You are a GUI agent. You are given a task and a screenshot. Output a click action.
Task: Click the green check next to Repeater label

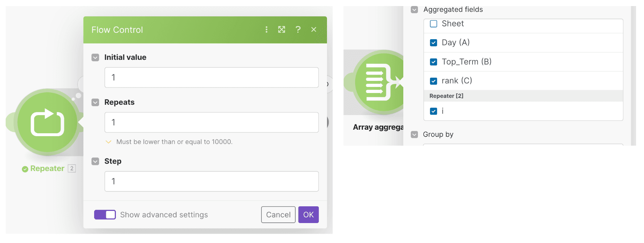pyautogui.click(x=25, y=169)
